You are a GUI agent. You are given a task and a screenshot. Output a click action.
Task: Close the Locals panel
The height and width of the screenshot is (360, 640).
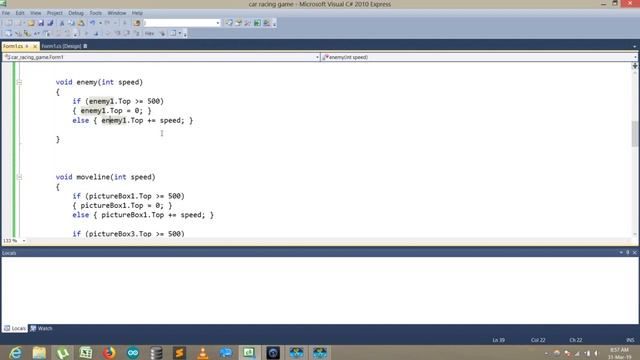coord(634,253)
